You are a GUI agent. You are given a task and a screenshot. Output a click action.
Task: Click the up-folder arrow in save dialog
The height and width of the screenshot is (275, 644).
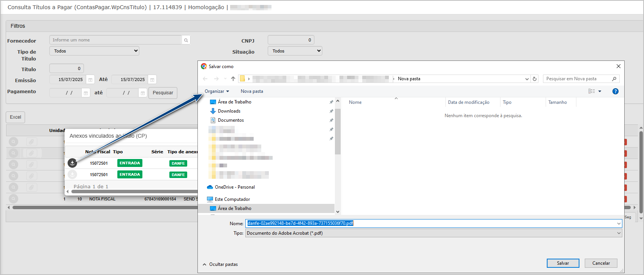click(x=233, y=79)
